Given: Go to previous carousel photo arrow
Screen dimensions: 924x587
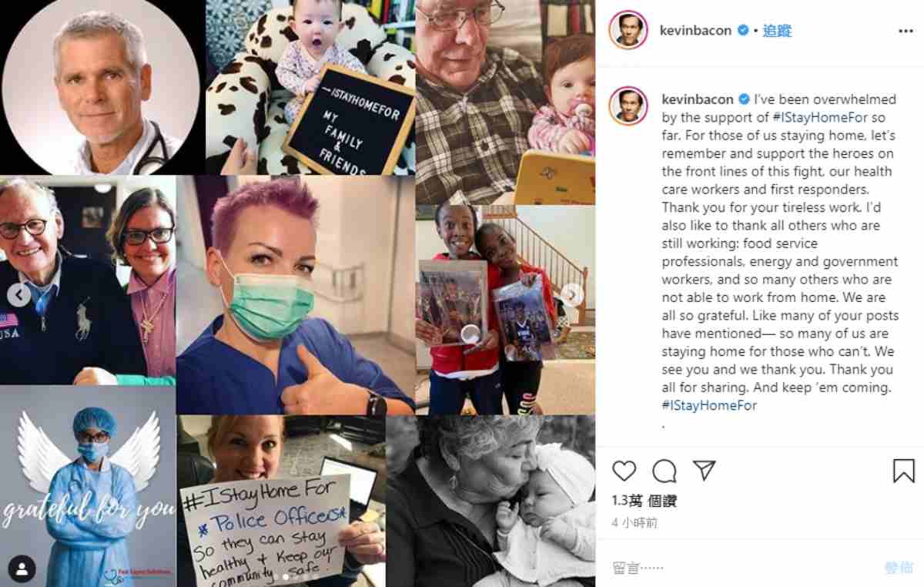Looking at the screenshot, I should coord(19,294).
